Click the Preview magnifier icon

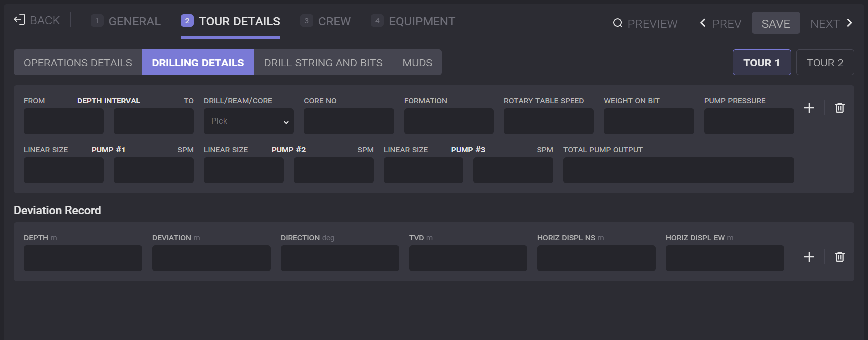click(x=618, y=23)
